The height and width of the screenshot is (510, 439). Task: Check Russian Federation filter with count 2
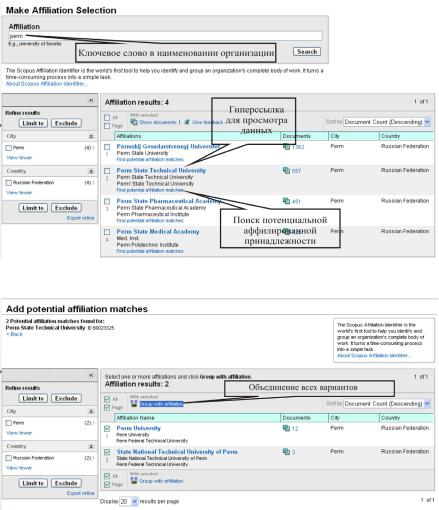[9, 458]
